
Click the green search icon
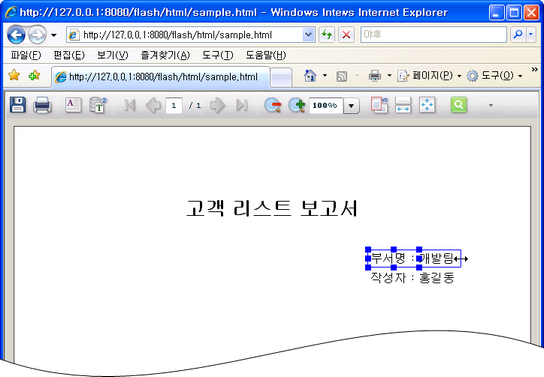coord(459,104)
